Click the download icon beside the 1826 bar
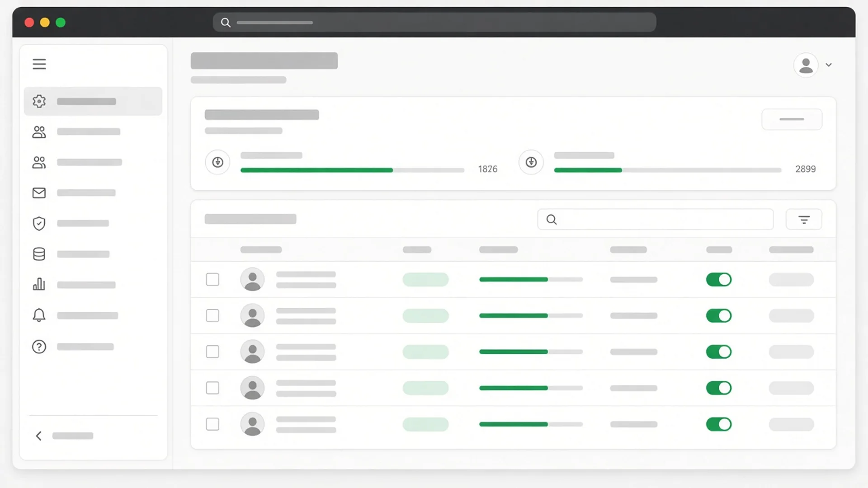This screenshot has height=488, width=868. point(217,162)
